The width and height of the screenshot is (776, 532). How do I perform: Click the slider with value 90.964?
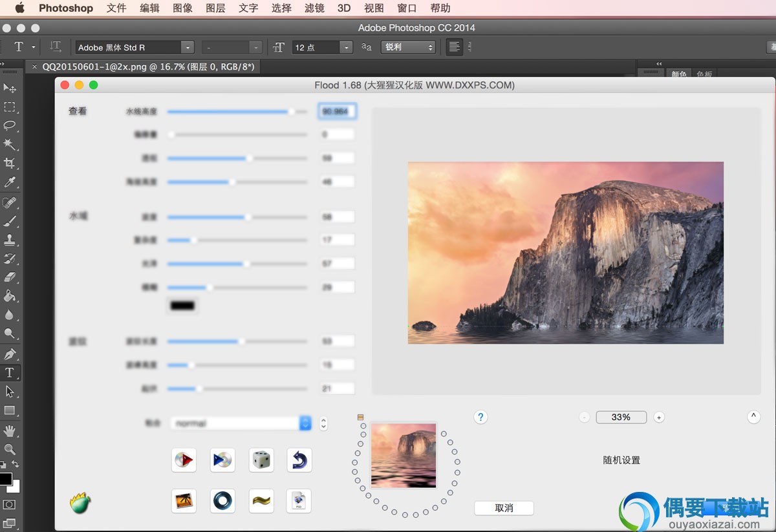[237, 111]
